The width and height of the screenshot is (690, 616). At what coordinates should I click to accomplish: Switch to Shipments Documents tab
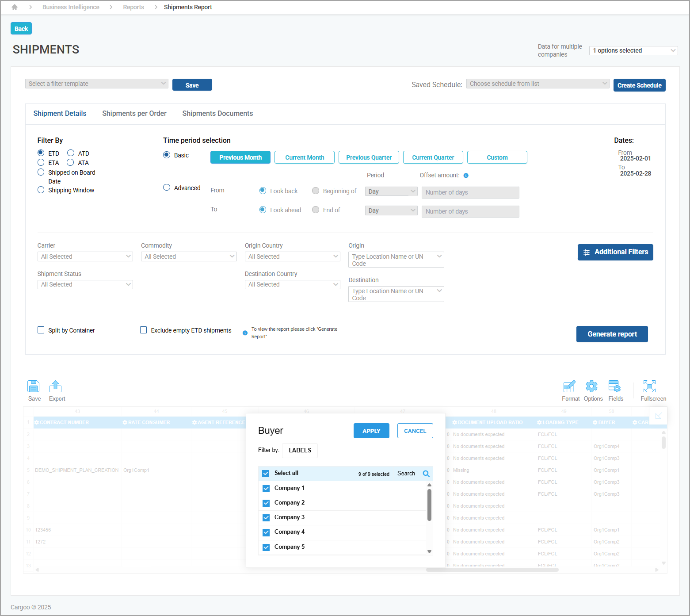coord(217,114)
